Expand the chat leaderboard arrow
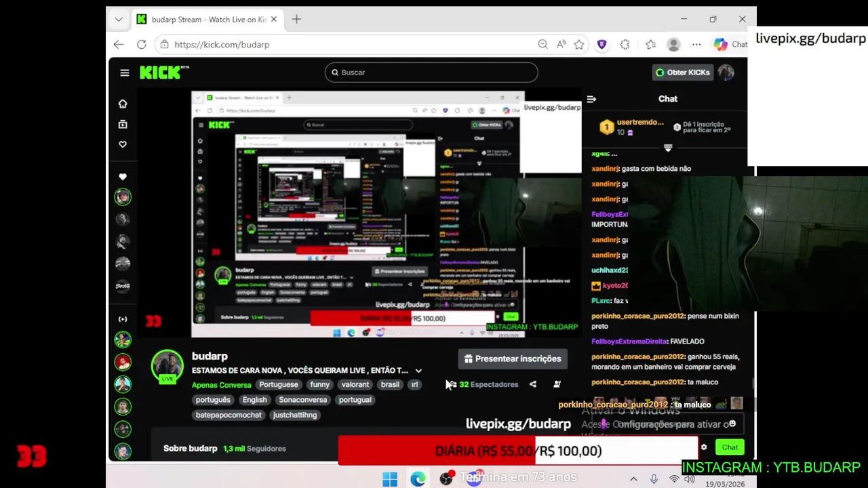Screen dimensions: 868x488 [x=668, y=148]
